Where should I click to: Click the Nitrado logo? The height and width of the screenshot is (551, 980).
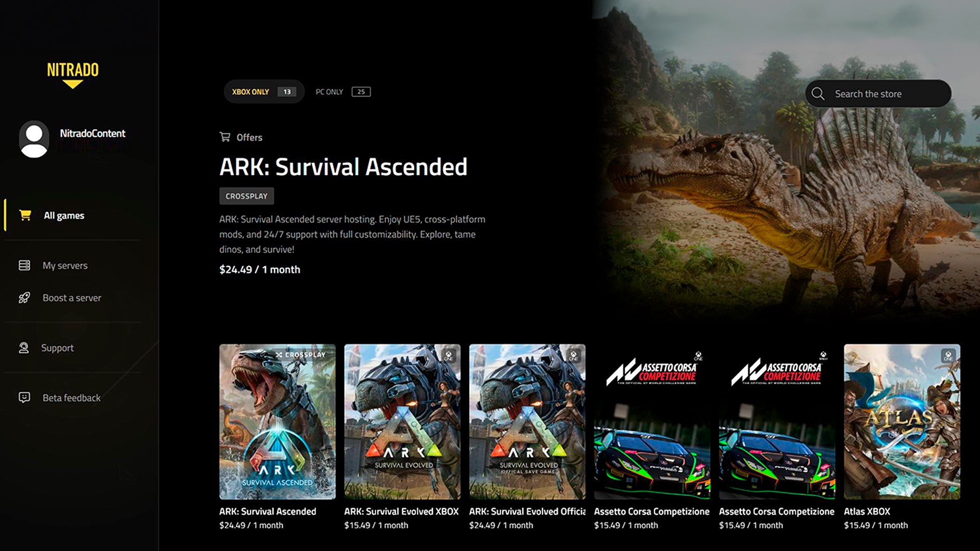pyautogui.click(x=71, y=70)
